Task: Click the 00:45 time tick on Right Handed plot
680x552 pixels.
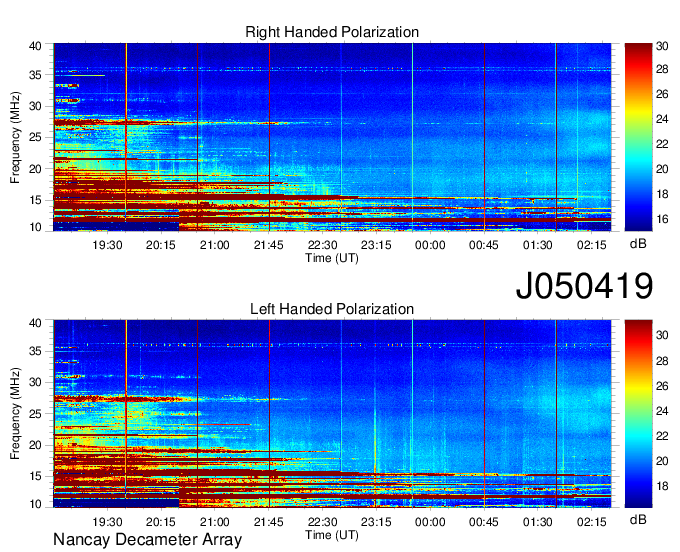Action: (x=484, y=245)
